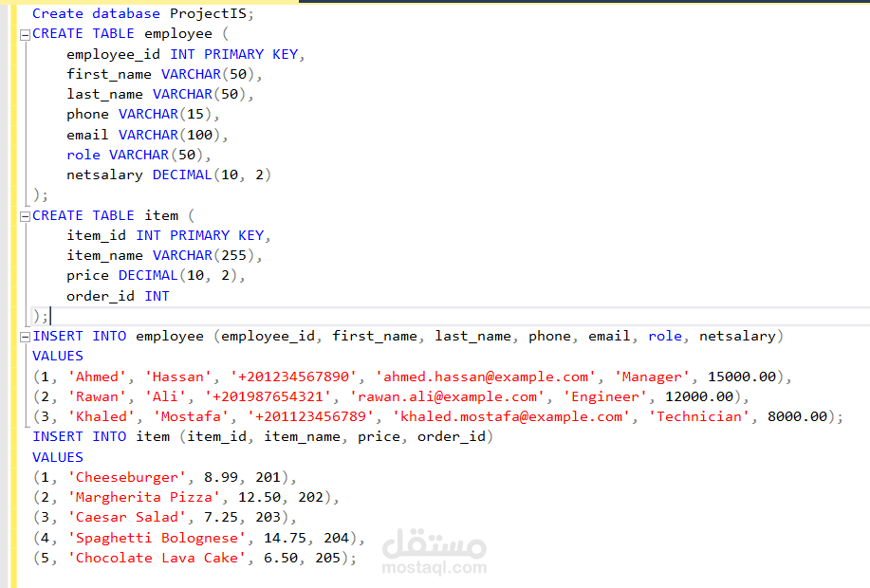870x588 pixels.
Task: Click the 'Technician' role value
Action: (x=698, y=417)
